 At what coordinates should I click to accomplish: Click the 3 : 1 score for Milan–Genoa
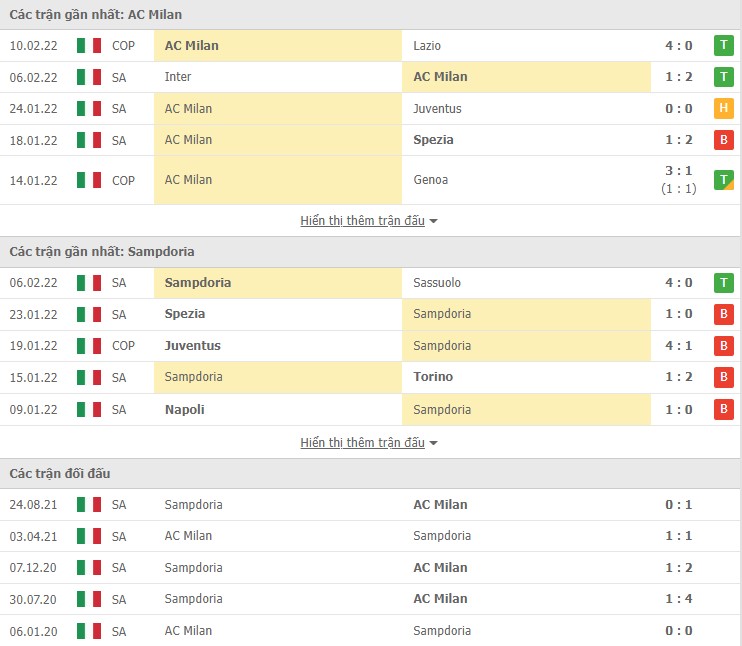coord(678,173)
